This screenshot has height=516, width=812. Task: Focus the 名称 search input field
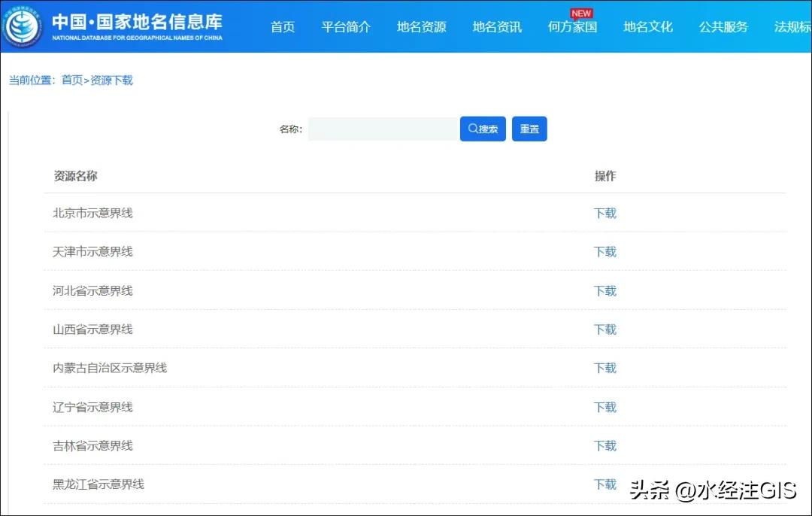383,129
